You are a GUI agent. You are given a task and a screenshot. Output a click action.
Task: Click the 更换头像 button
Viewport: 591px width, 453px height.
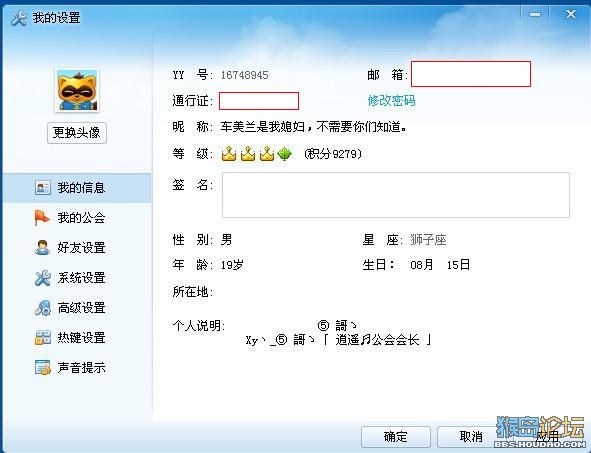(x=77, y=133)
